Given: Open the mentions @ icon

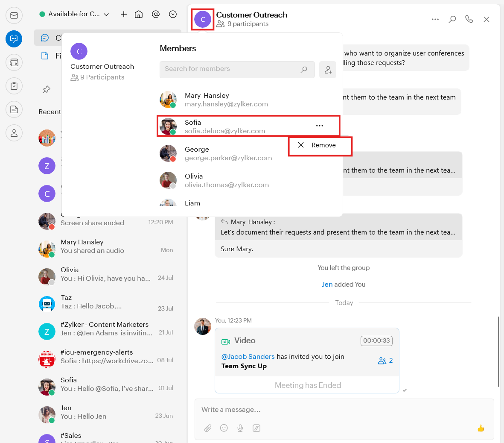Looking at the screenshot, I should point(156,14).
